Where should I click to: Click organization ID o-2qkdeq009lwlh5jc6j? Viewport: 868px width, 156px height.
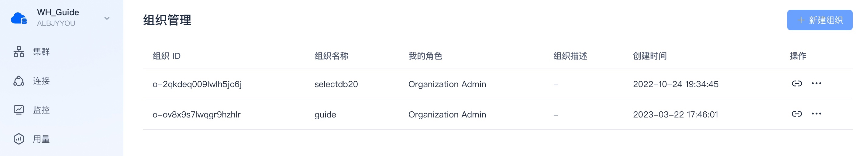(x=197, y=84)
